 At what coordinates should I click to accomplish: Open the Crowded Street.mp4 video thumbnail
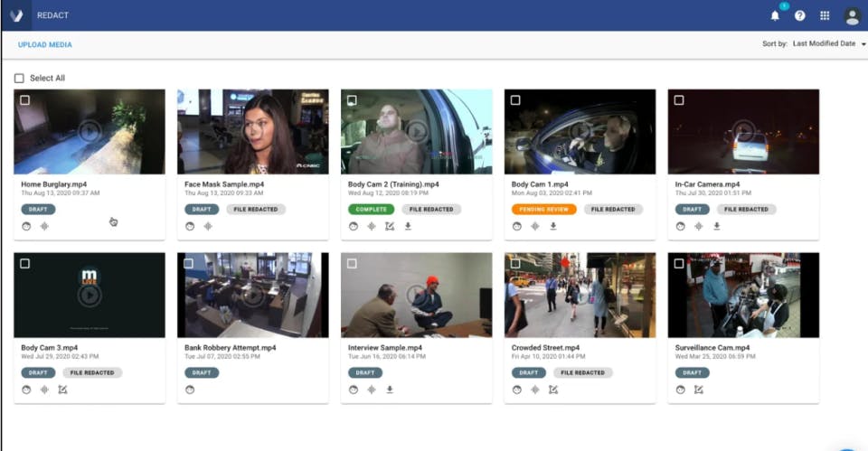tap(580, 295)
